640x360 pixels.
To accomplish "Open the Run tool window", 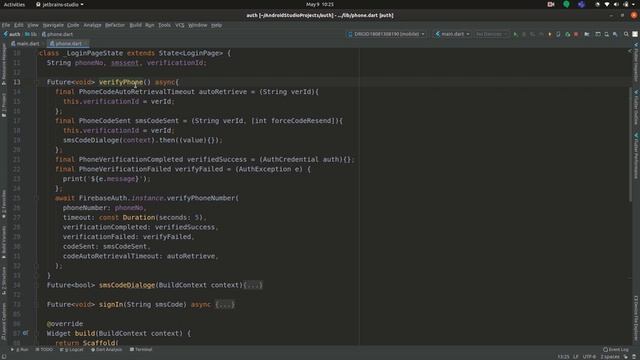I will [20, 349].
